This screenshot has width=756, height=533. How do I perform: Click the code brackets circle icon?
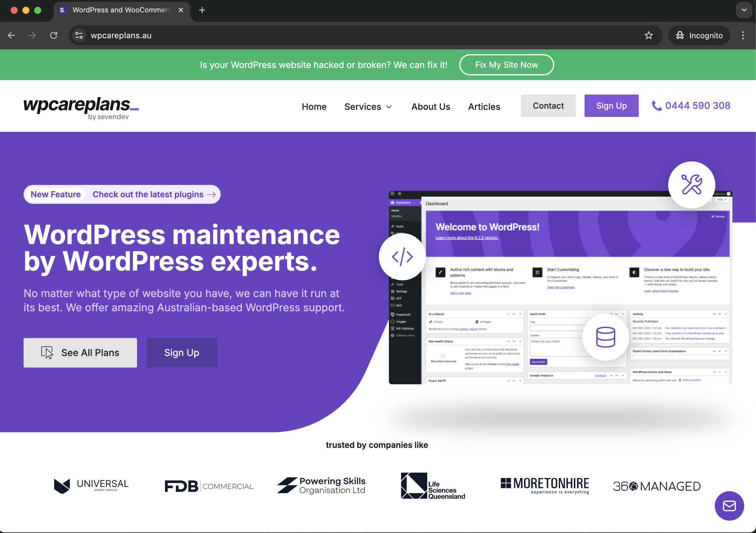click(x=402, y=256)
